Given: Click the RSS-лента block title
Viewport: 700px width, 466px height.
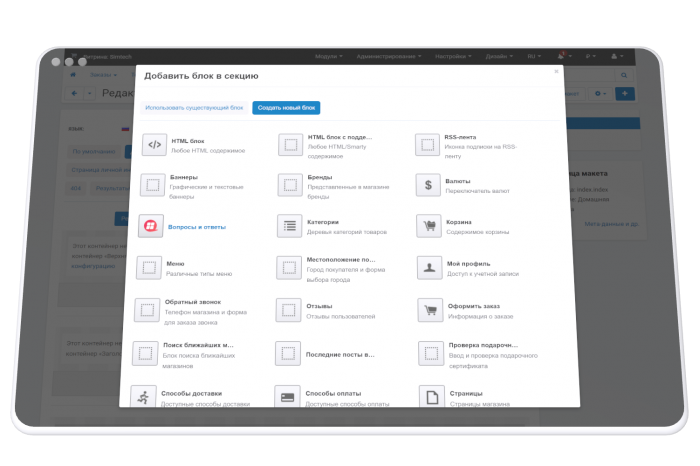Looking at the screenshot, I should 460,137.
